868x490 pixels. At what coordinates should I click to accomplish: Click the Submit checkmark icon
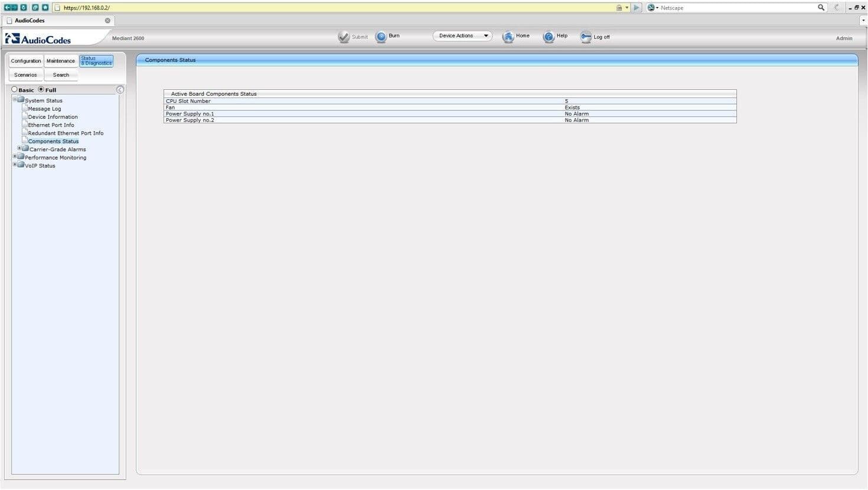344,37
